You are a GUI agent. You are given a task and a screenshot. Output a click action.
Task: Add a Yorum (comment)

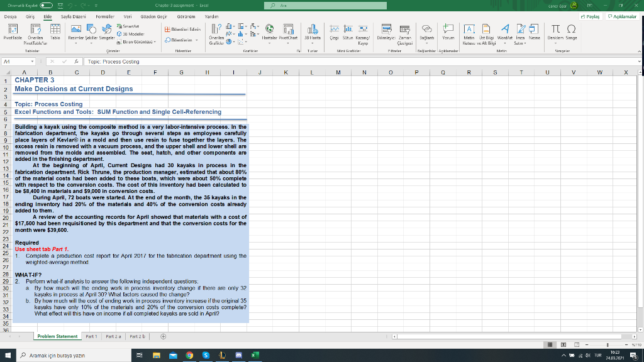click(x=448, y=32)
